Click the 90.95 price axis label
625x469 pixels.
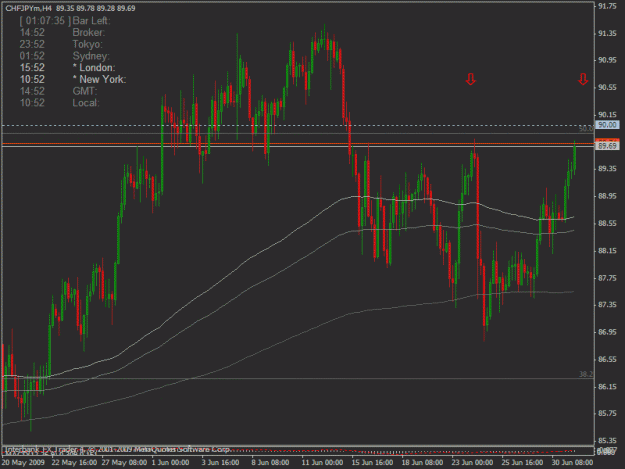click(607, 60)
